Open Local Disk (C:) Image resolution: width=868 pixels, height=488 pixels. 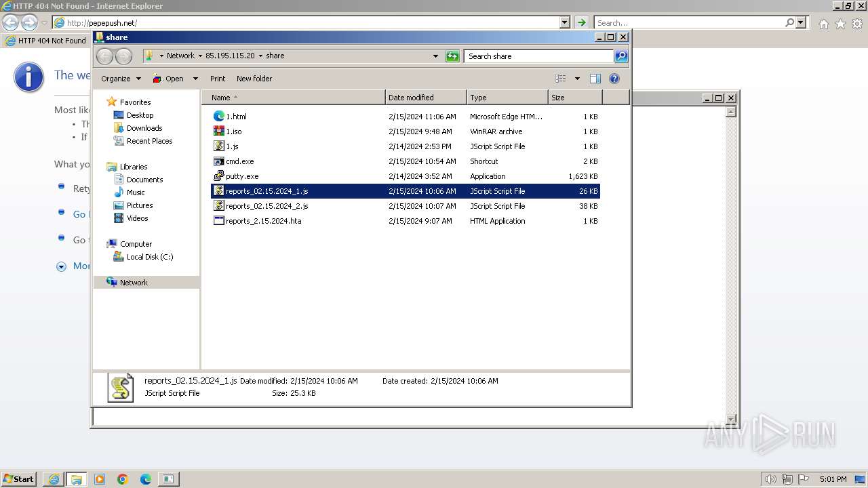[x=150, y=257]
